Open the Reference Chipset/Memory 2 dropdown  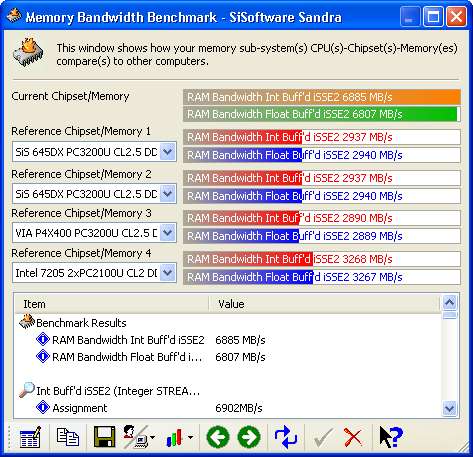tap(168, 194)
